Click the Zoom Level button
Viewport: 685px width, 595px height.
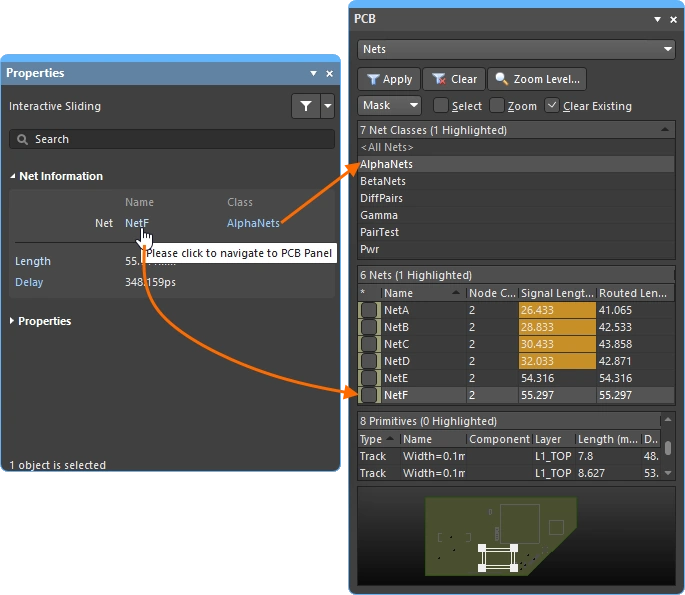(x=537, y=79)
